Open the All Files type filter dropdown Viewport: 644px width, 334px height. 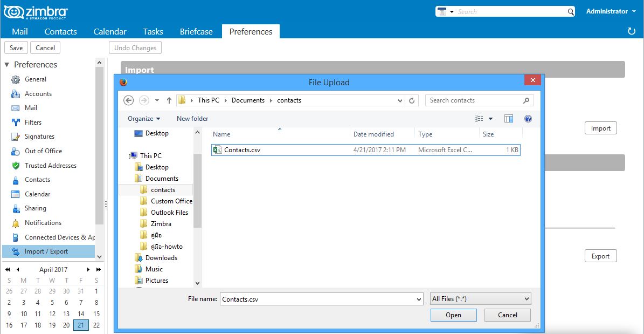481,299
